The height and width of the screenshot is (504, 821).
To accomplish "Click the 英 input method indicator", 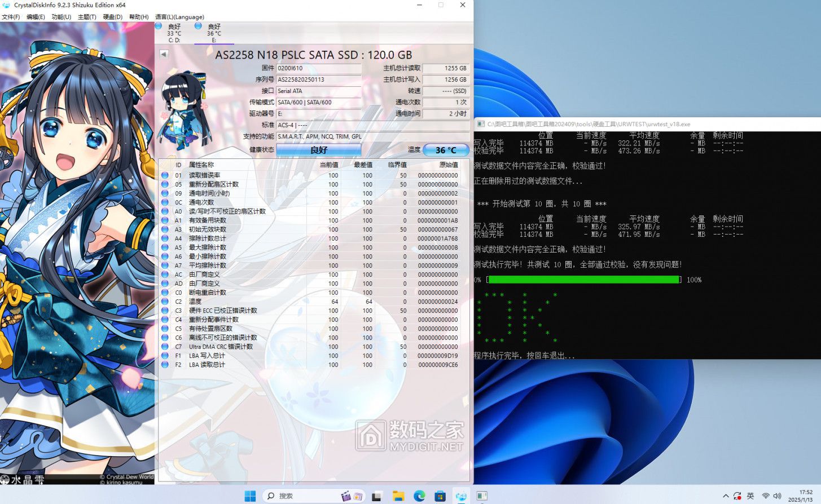I will coord(750,496).
